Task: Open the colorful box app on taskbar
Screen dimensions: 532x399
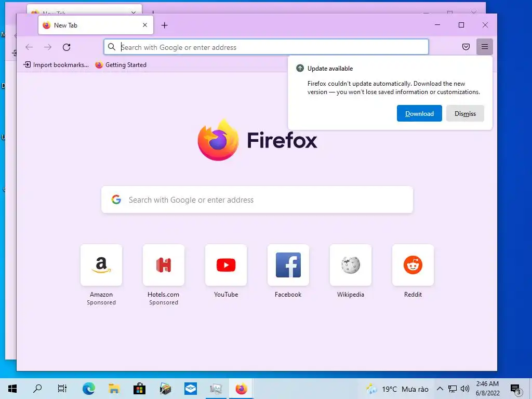Action: point(165,389)
